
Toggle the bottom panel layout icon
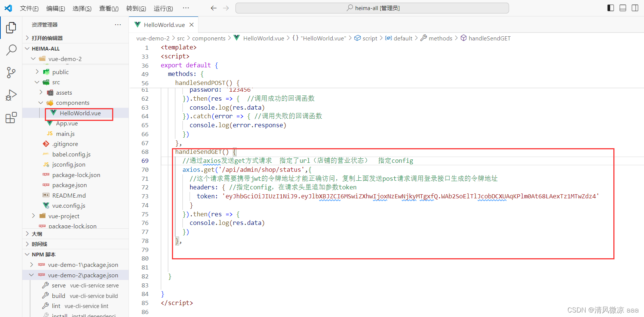(623, 8)
